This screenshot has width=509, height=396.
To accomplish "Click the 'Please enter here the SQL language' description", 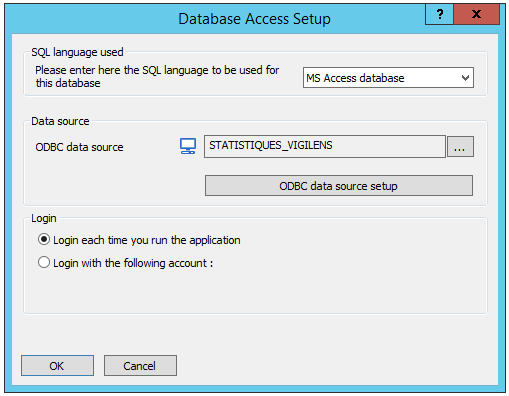I will click(x=157, y=76).
